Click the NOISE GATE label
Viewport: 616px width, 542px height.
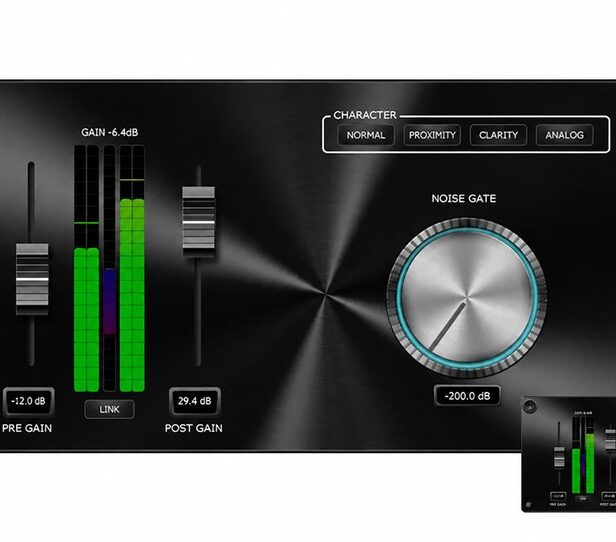coord(464,198)
